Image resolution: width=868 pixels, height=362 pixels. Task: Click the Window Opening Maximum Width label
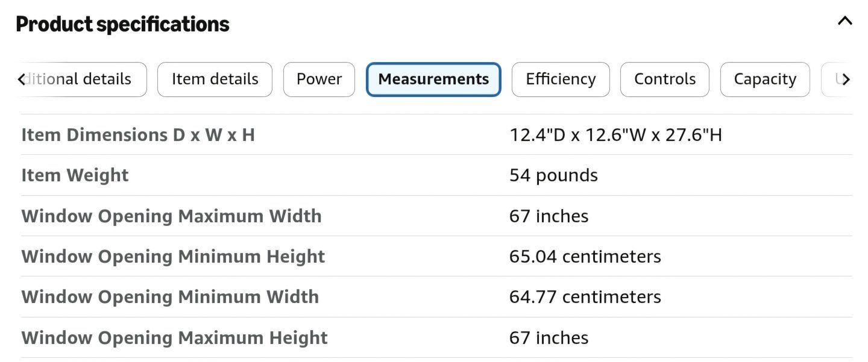172,216
